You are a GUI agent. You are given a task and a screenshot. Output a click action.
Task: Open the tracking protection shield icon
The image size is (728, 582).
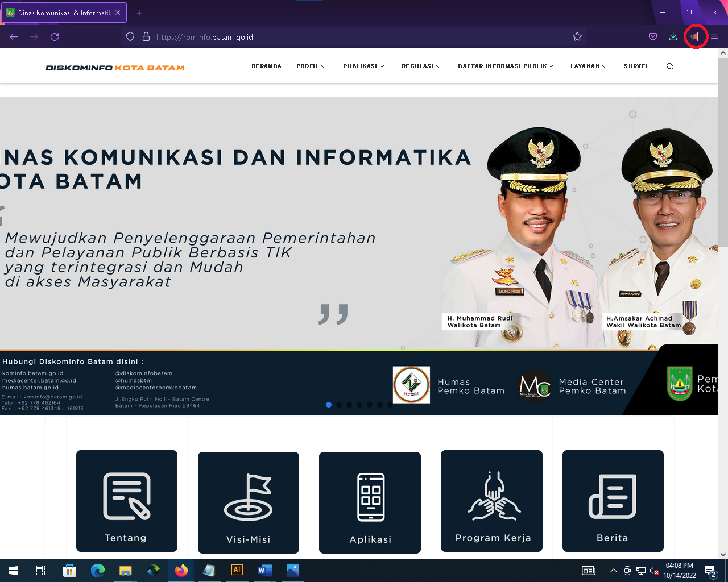tap(130, 37)
